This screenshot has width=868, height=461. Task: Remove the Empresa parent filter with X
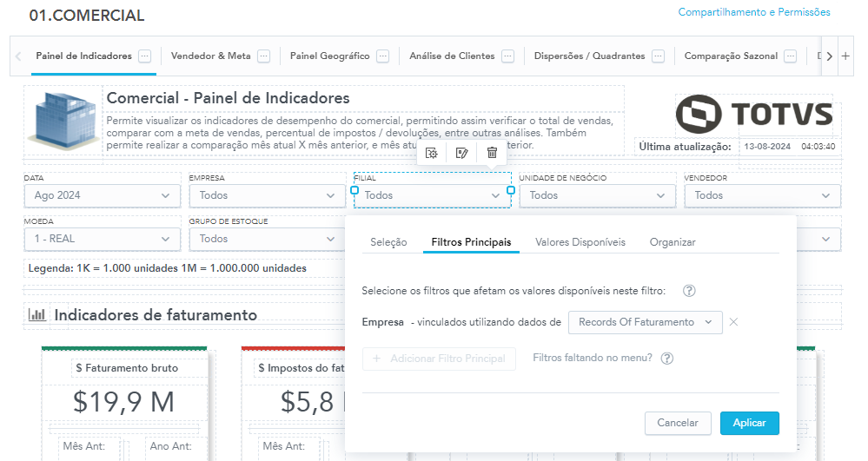pyautogui.click(x=733, y=322)
